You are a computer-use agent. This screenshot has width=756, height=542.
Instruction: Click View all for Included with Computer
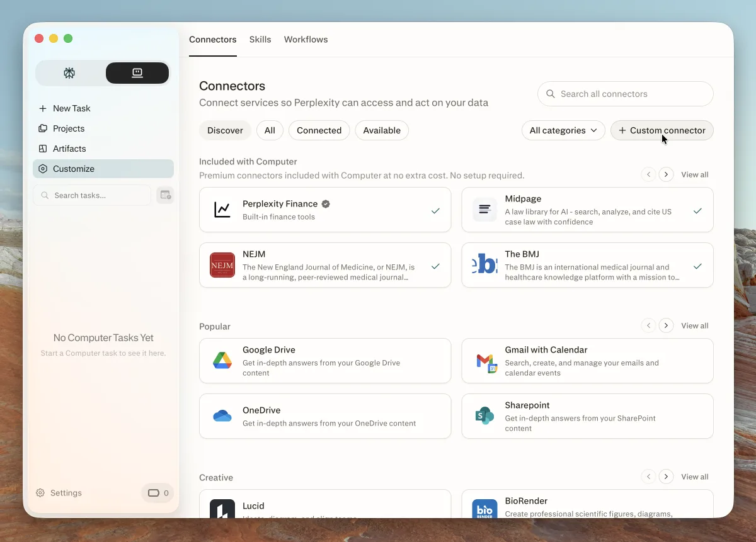click(x=695, y=174)
